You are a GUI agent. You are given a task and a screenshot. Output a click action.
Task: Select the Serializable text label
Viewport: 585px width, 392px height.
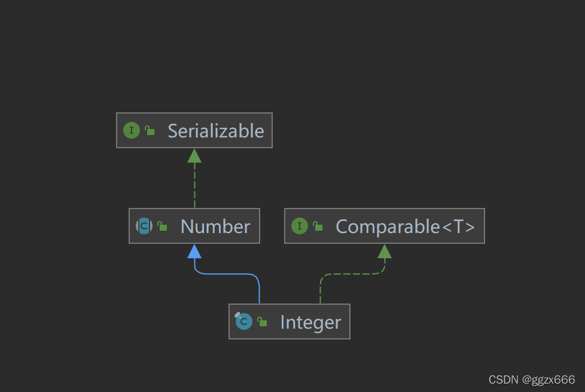[x=216, y=131]
